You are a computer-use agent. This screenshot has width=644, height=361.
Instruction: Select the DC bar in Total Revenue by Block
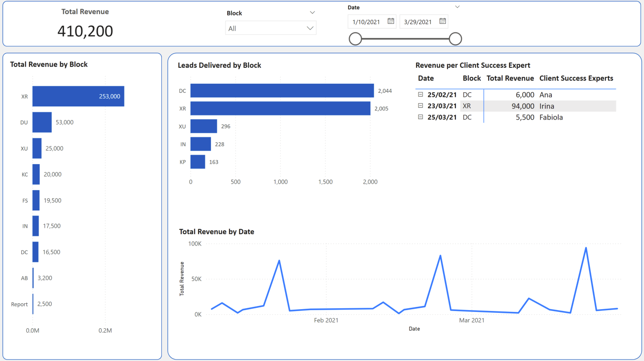[35, 252]
